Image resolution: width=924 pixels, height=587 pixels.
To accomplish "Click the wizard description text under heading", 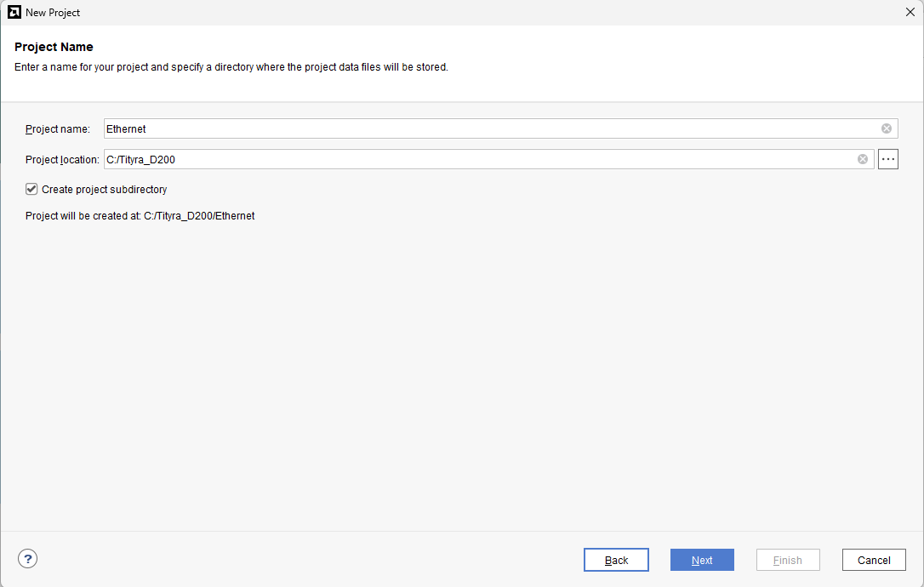I will coord(231,67).
